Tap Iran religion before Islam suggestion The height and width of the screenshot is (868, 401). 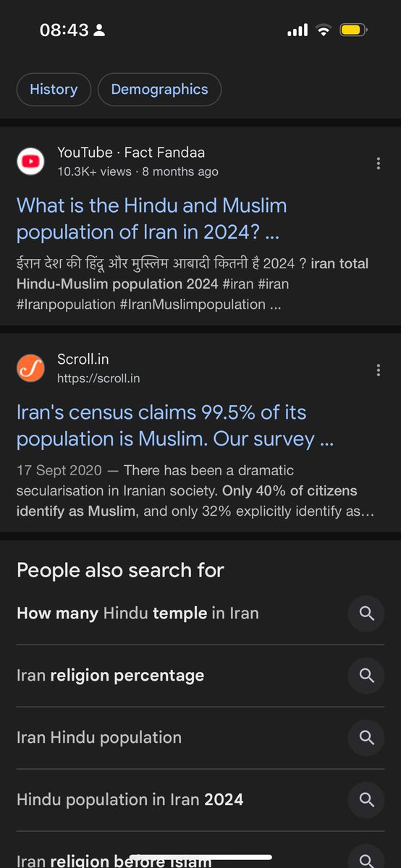(114, 861)
